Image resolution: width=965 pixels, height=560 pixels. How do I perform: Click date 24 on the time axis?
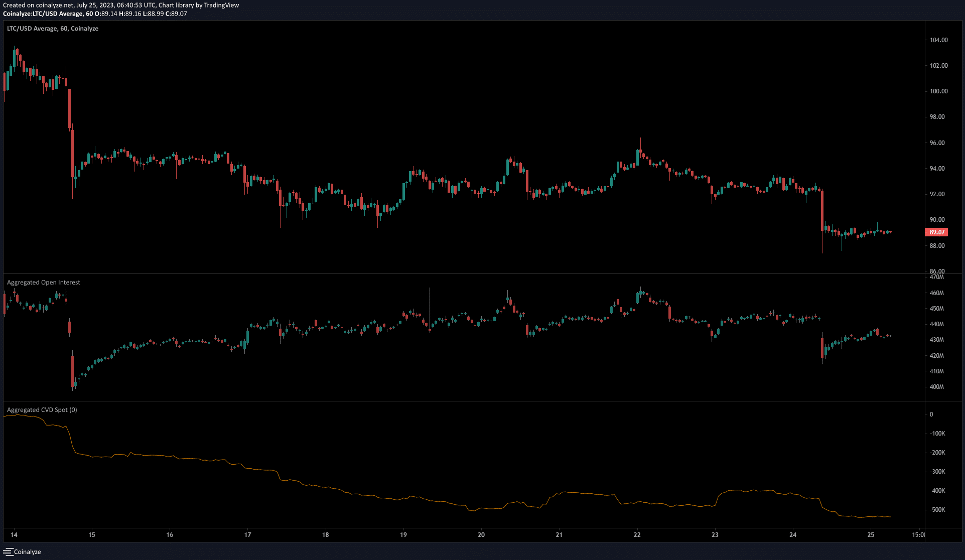point(793,535)
